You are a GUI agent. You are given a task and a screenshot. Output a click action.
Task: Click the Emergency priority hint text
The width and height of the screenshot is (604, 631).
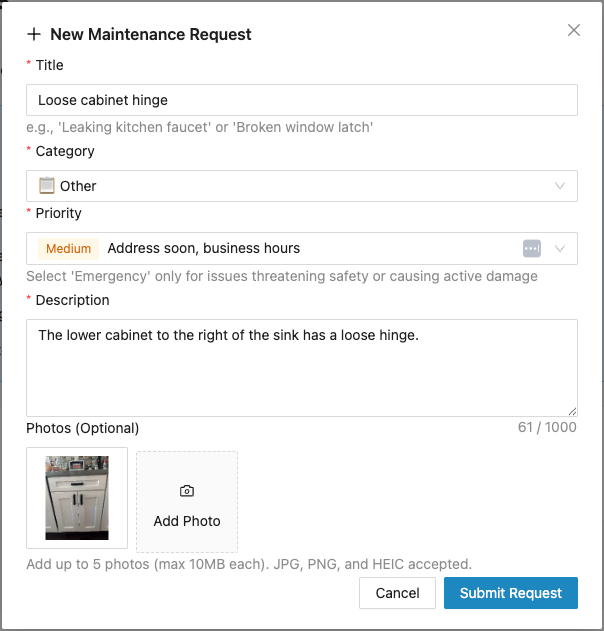click(282, 276)
